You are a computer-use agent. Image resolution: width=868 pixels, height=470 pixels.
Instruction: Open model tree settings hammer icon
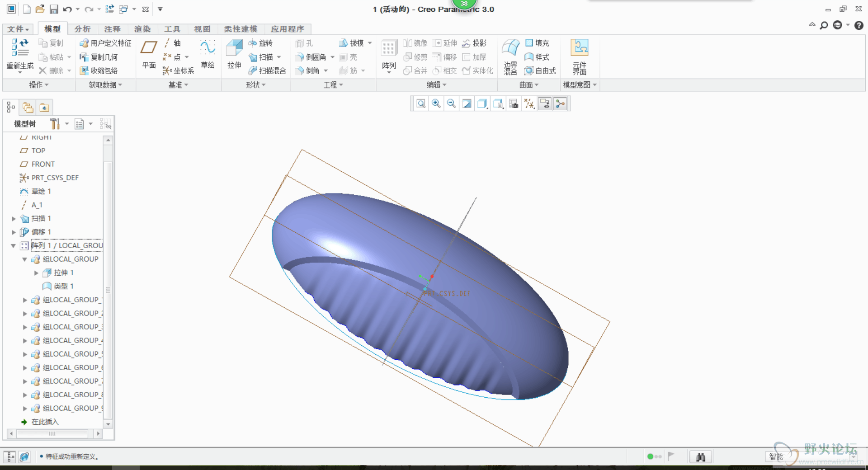[x=55, y=124]
